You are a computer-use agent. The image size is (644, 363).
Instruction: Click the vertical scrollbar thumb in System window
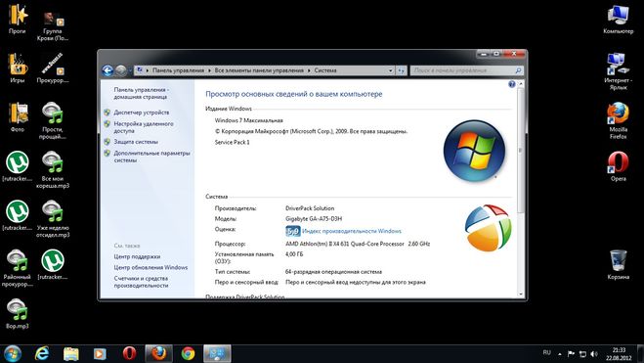(x=520, y=150)
